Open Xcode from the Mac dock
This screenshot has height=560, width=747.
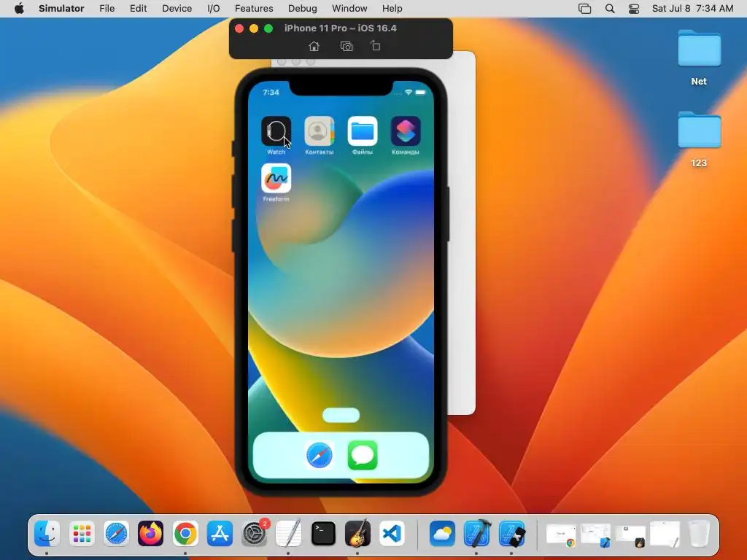(x=477, y=533)
